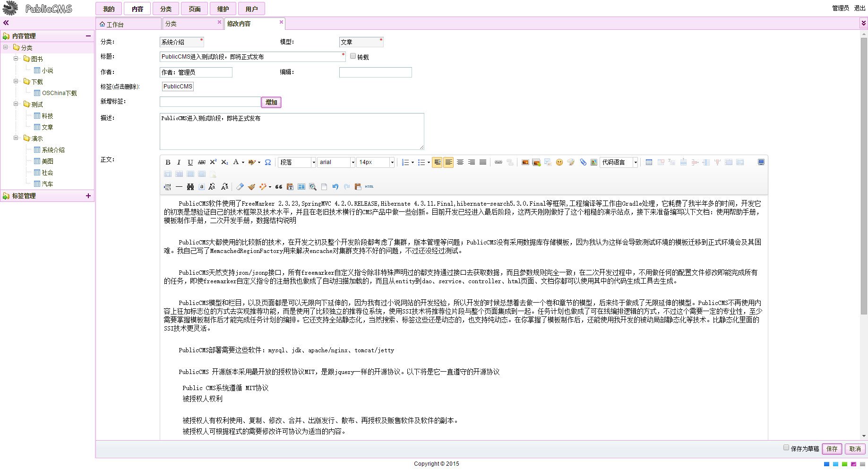Screen dimensions: 868x470
Task: Toggle strikethrough text formatting
Action: coord(202,162)
